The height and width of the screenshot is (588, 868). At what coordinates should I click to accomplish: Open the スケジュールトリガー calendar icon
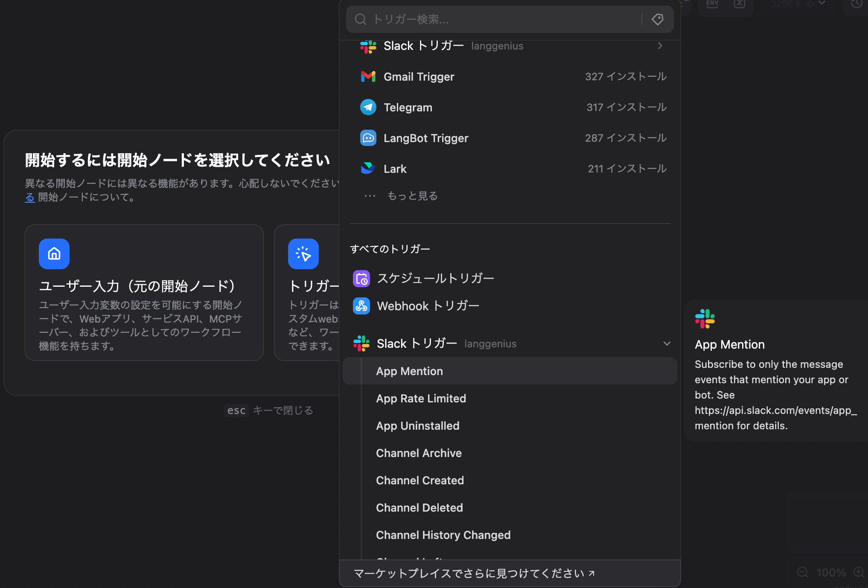point(361,278)
